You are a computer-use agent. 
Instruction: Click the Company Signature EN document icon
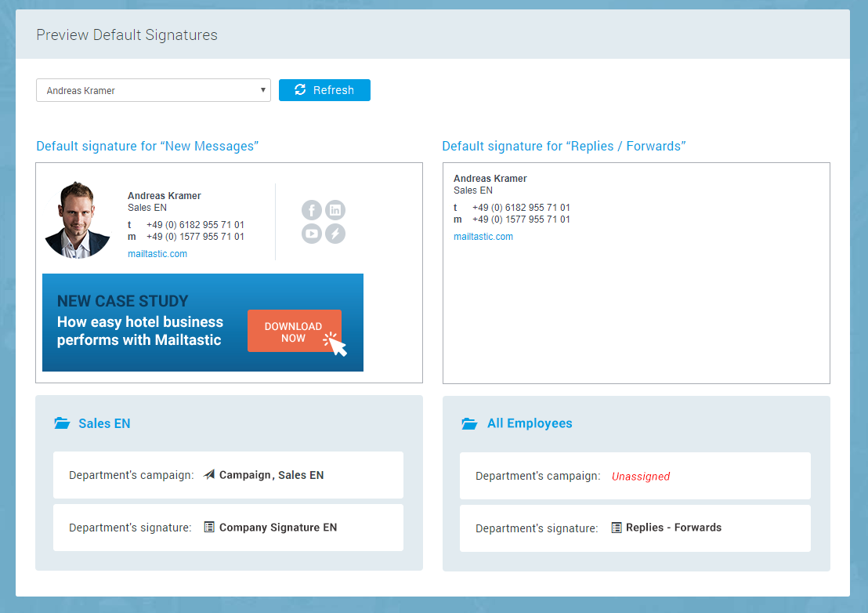coord(208,528)
